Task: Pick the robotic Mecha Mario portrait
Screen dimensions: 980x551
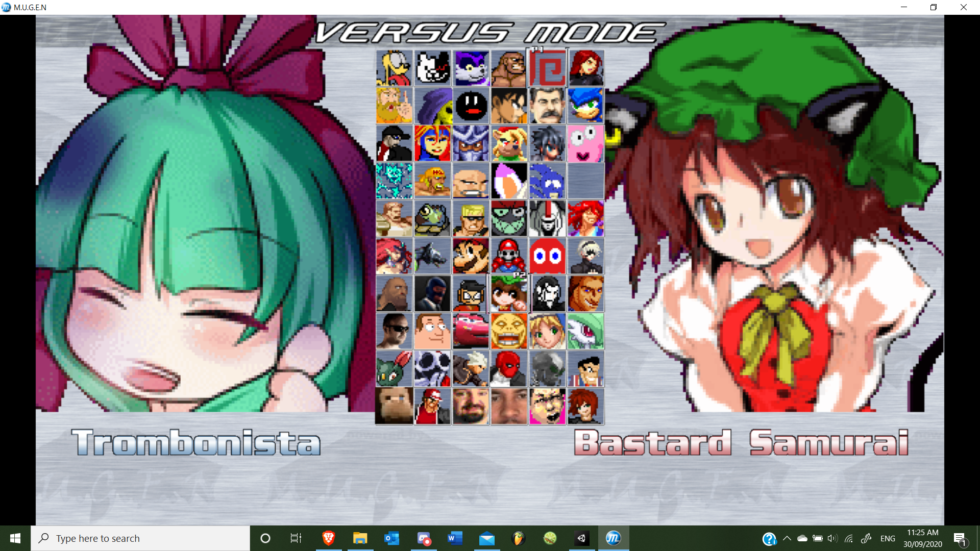Action: click(x=509, y=257)
